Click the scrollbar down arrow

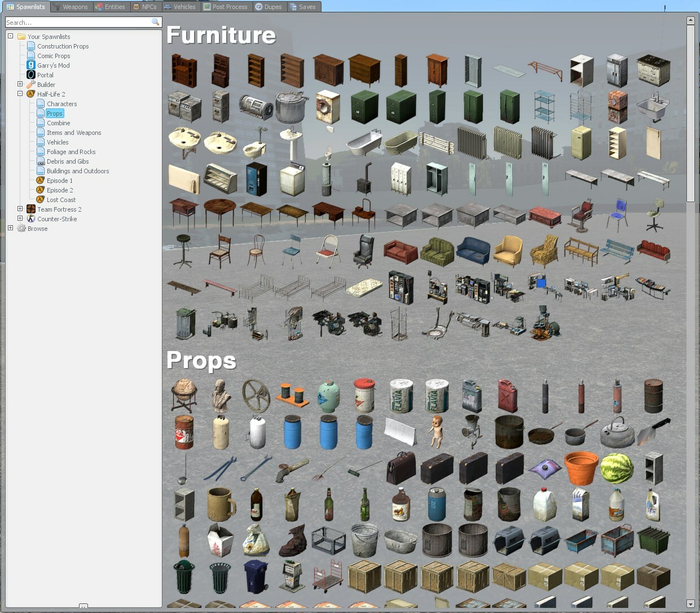coord(690,604)
